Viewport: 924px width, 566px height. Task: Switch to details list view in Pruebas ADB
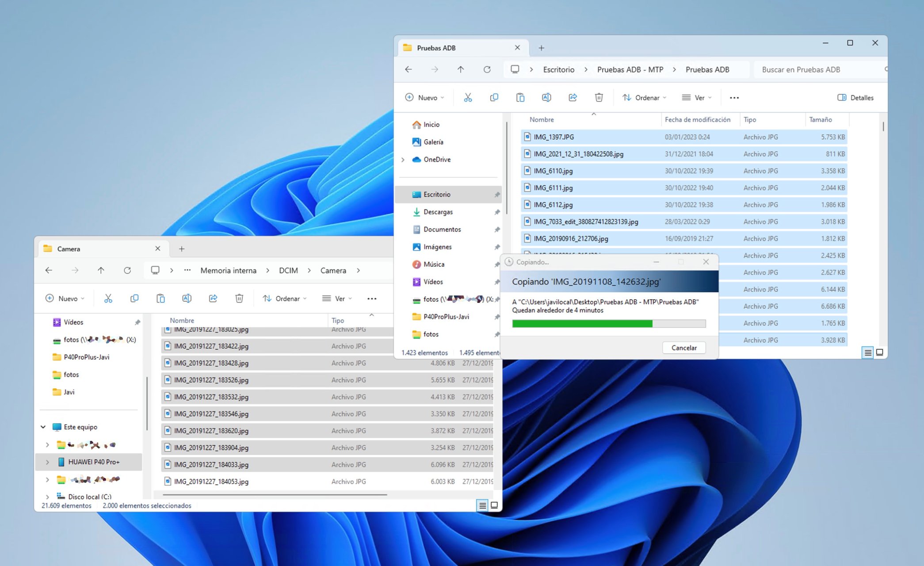pyautogui.click(x=868, y=352)
